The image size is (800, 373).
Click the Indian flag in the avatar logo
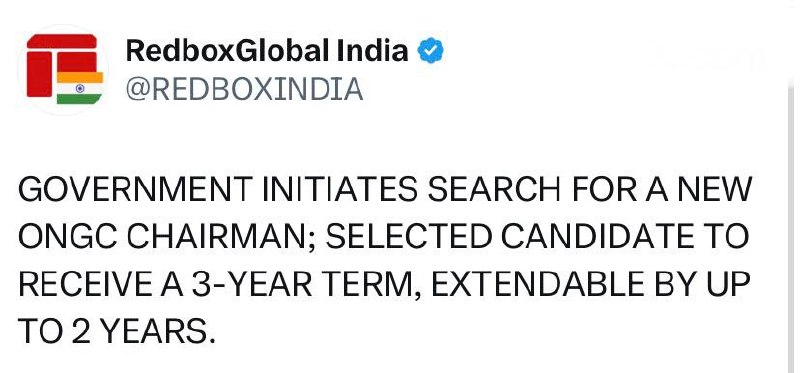pyautogui.click(x=80, y=88)
